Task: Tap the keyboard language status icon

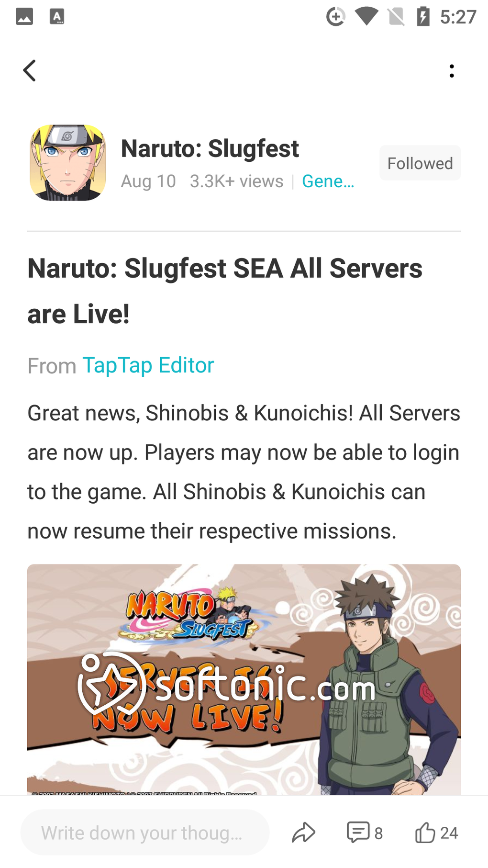Action: click(x=57, y=17)
